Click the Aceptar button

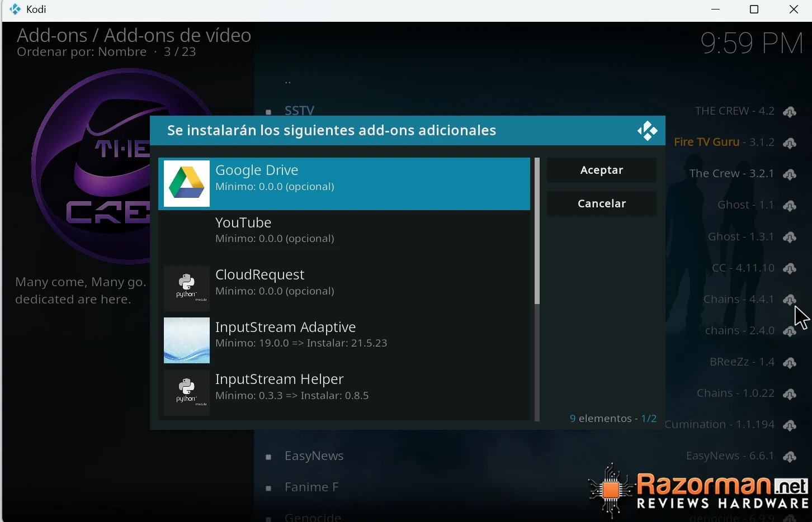(602, 170)
